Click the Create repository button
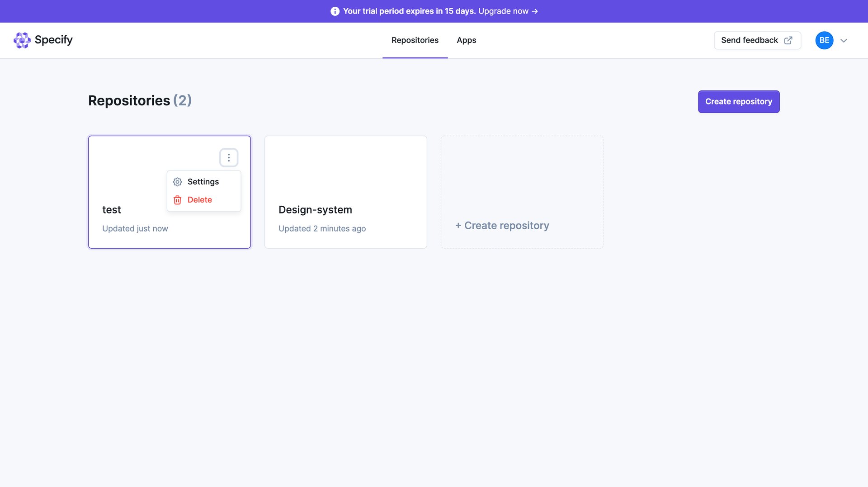The width and height of the screenshot is (868, 487). pyautogui.click(x=738, y=101)
